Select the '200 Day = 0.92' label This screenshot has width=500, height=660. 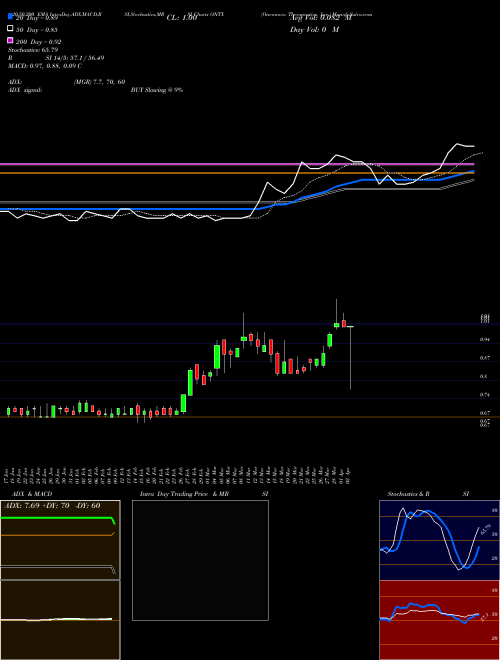pos(39,42)
